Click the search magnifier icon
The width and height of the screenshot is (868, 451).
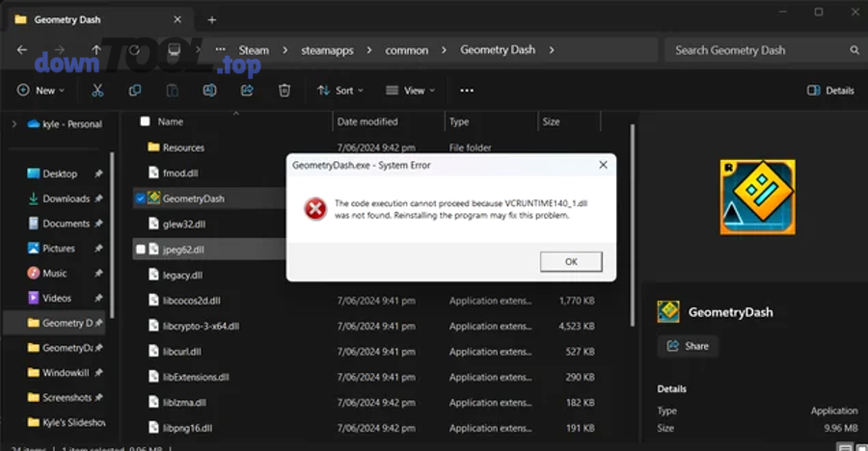854,50
